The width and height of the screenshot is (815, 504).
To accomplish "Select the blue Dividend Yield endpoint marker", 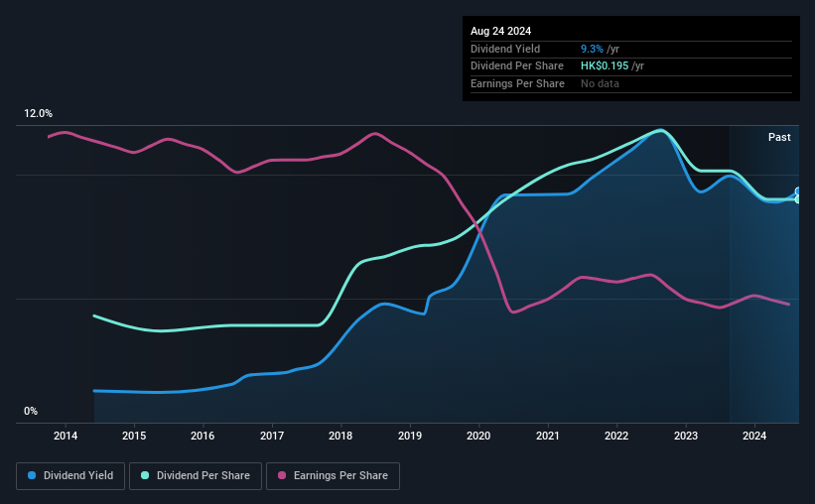I will tap(798, 191).
